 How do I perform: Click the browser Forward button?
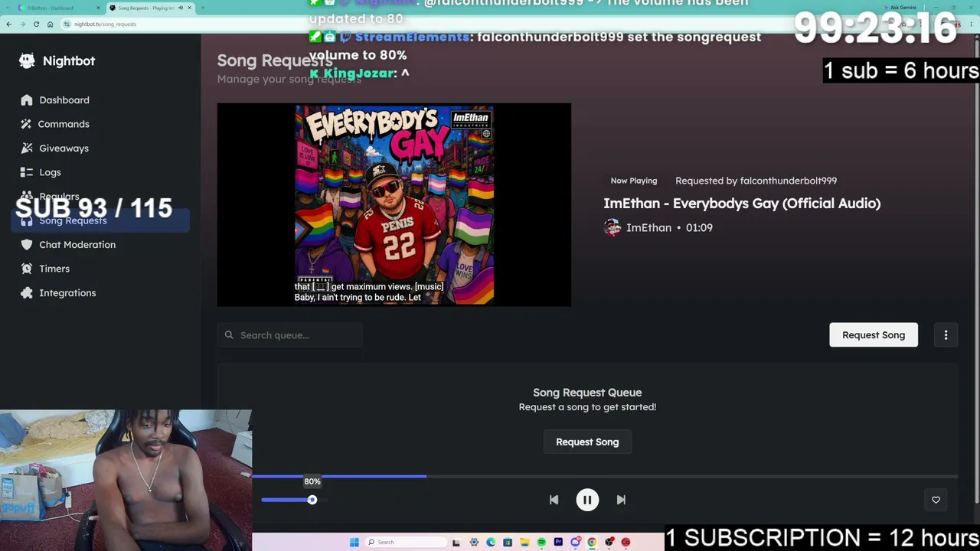[x=22, y=24]
